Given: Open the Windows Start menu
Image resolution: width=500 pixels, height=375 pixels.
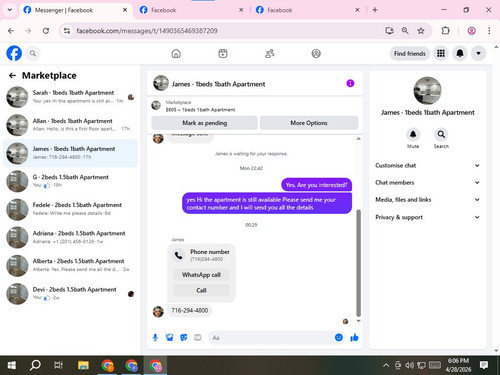Looking at the screenshot, I should (12, 365).
